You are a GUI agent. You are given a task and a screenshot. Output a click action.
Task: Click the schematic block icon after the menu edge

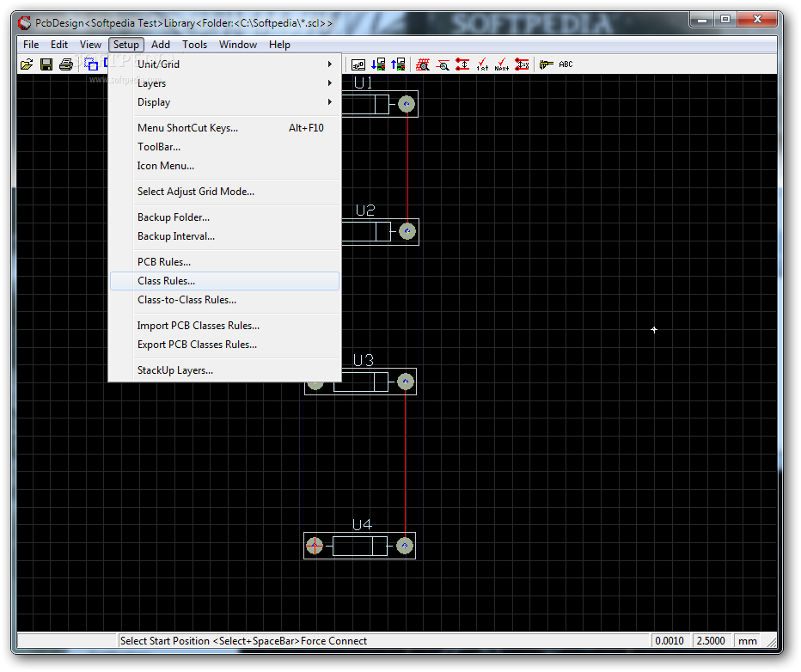click(358, 64)
